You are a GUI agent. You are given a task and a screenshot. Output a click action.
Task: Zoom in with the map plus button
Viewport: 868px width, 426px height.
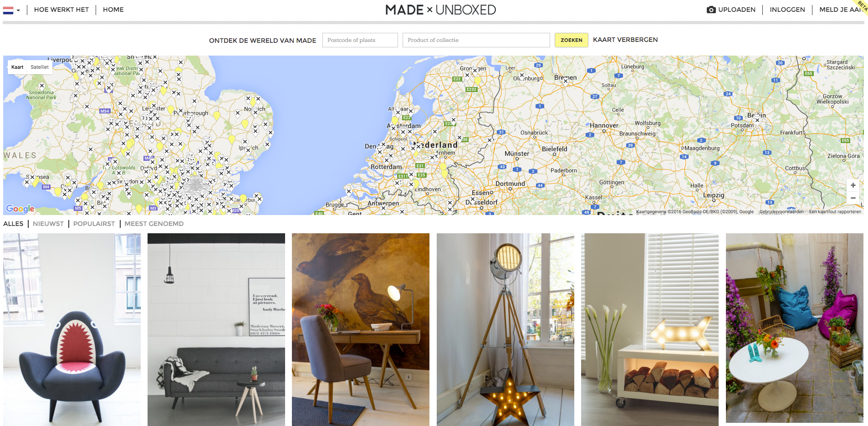[x=853, y=185]
